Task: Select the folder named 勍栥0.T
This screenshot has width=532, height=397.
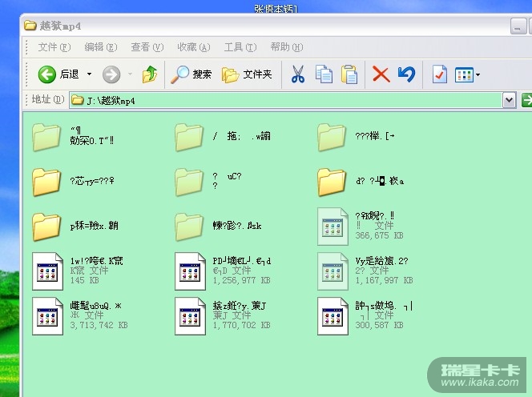Action: click(46, 137)
